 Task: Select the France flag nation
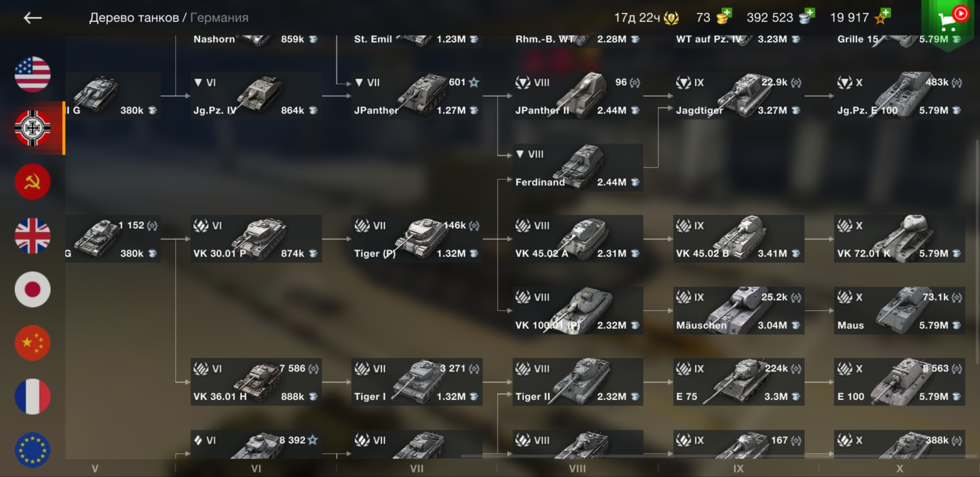pos(33,397)
